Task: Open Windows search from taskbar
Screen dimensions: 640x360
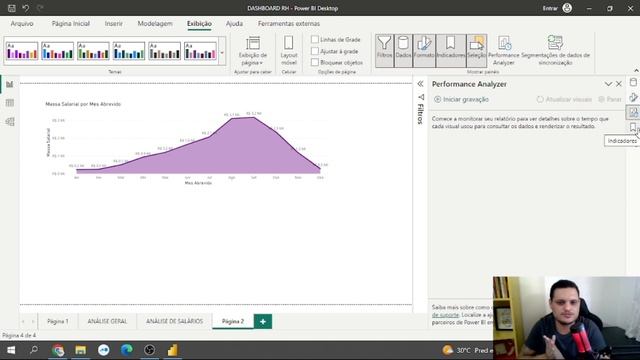Action: (x=34, y=350)
